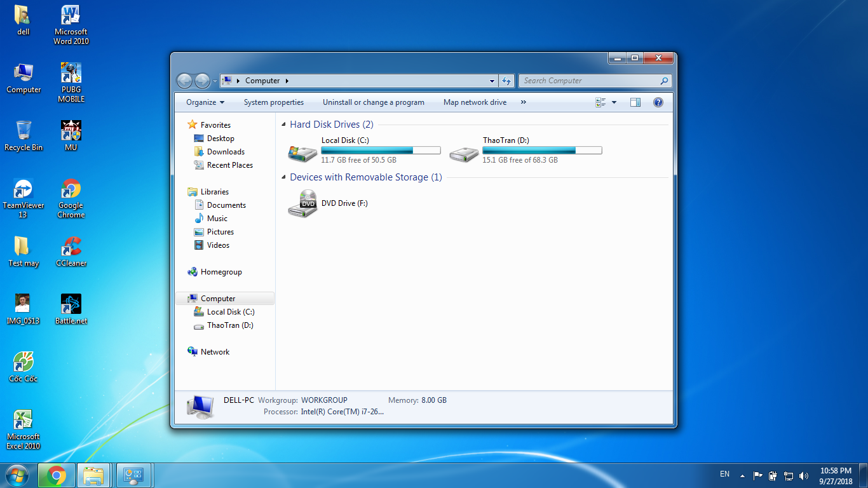The height and width of the screenshot is (488, 868).
Task: Click the volume speaker tray icon
Action: pyautogui.click(x=804, y=475)
